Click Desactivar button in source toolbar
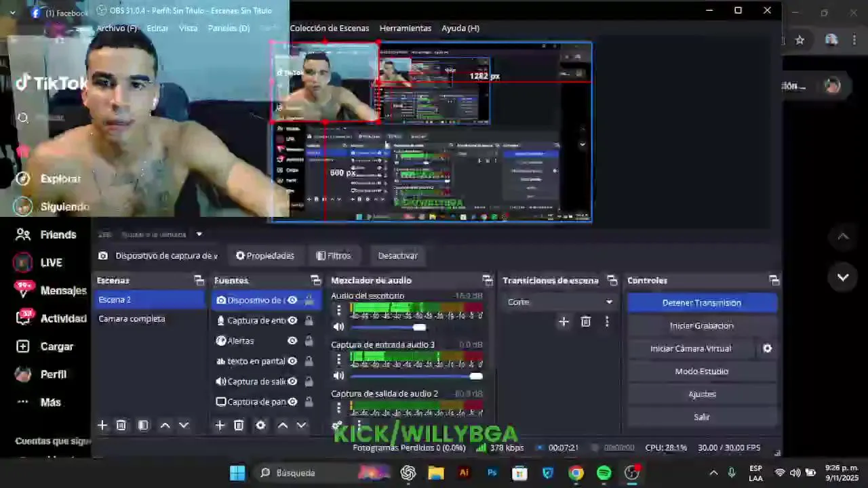Image resolution: width=868 pixels, height=488 pixels. pos(397,256)
